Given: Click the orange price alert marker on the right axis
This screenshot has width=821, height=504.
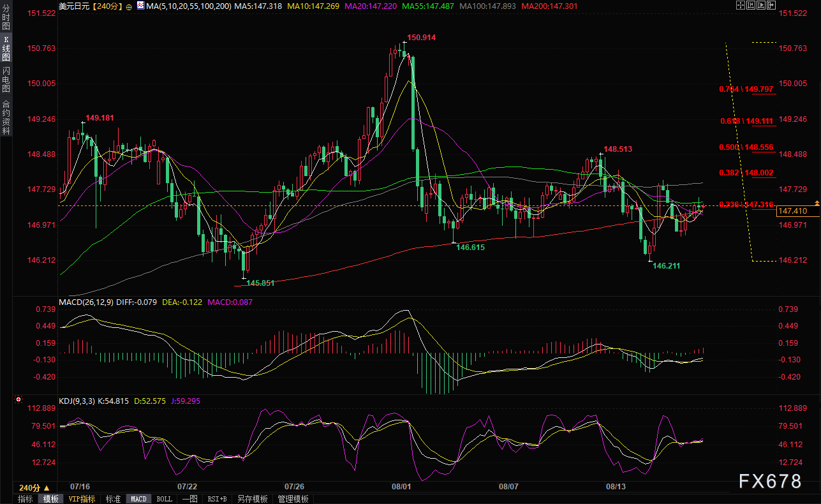Looking at the screenshot, I should click(x=817, y=202).
